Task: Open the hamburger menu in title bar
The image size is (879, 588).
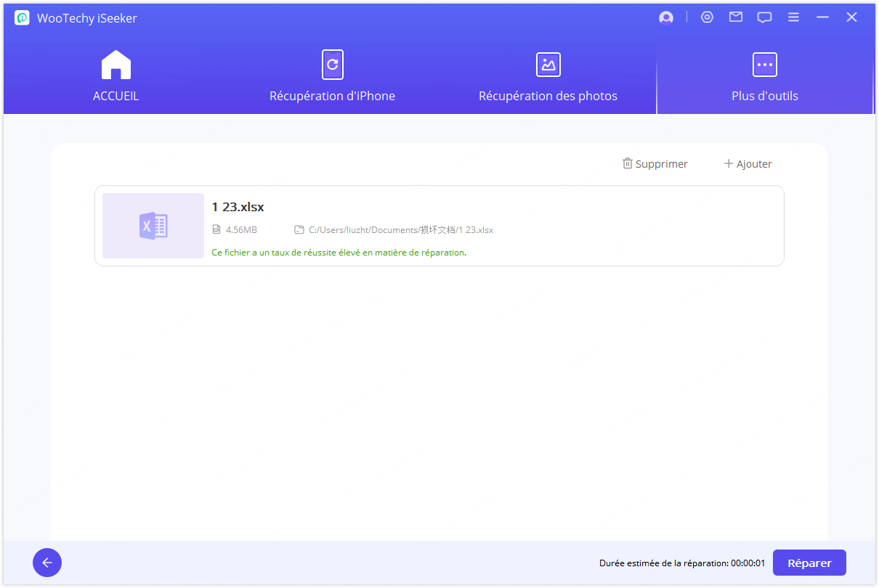Action: [793, 17]
